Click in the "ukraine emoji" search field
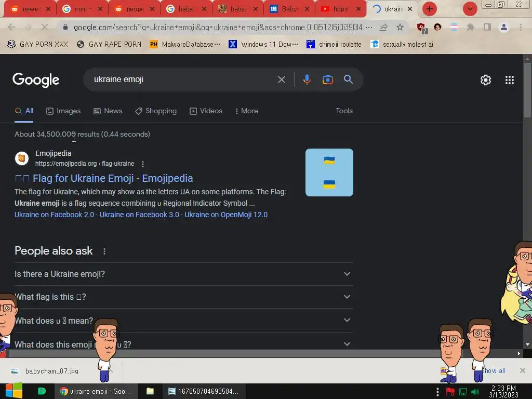 click(183, 79)
